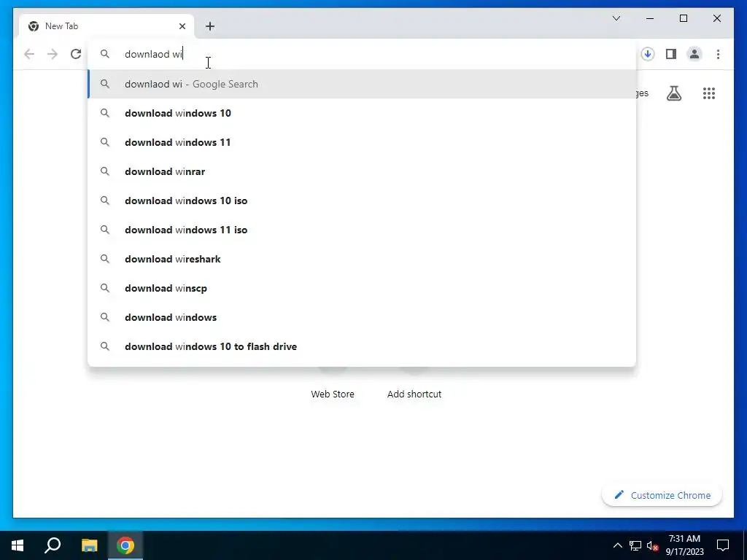Image resolution: width=747 pixels, height=560 pixels.
Task: Click the search icon in the address bar
Action: coord(105,54)
